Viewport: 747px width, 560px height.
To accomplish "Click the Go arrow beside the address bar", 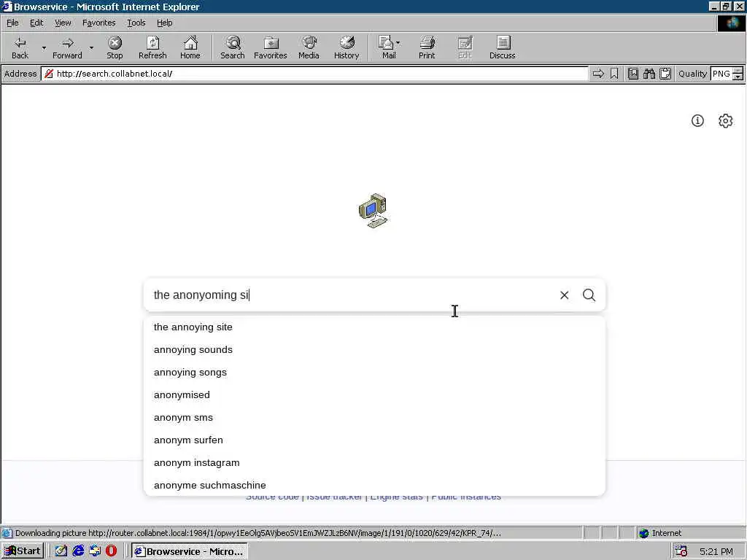I will click(598, 74).
